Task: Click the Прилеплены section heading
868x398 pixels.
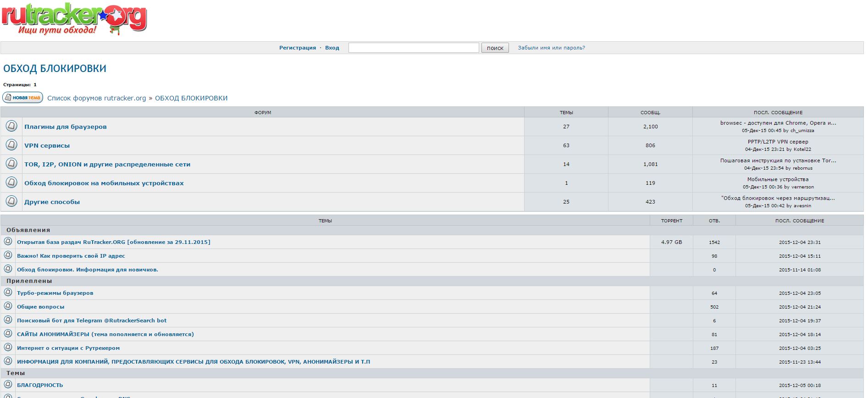Action: (29, 281)
